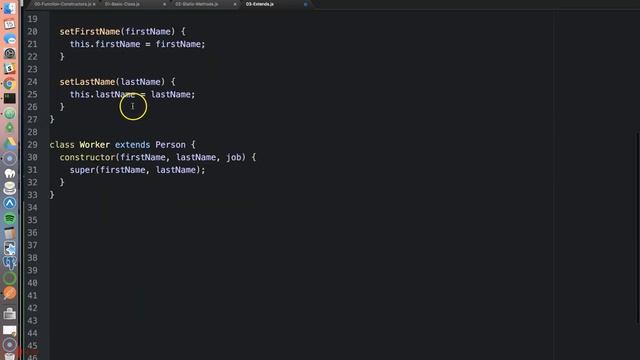Open the small green gem dock icon

(9, 128)
